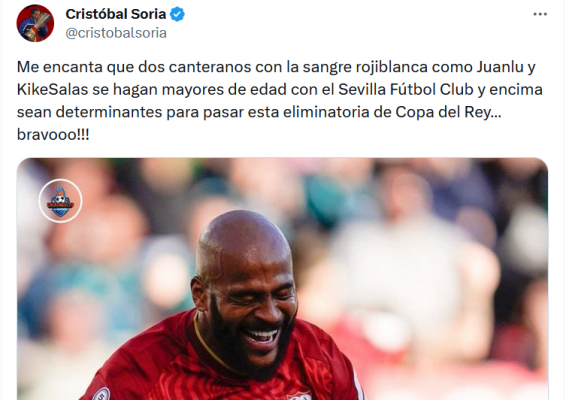Click the KikeSalas mention in the tweet
Viewport: 566px width, 400px height.
(x=52, y=90)
